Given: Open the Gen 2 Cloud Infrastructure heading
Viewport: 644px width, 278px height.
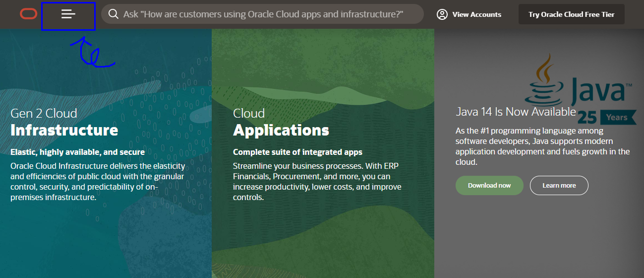Looking at the screenshot, I should click(x=64, y=122).
